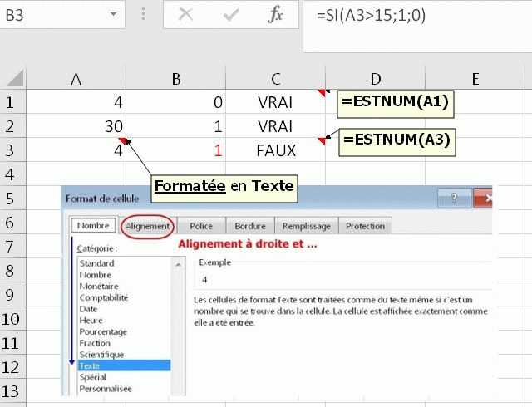Image resolution: width=532 pixels, height=407 pixels.
Task: Select the Bordure tab
Action: [249, 226]
